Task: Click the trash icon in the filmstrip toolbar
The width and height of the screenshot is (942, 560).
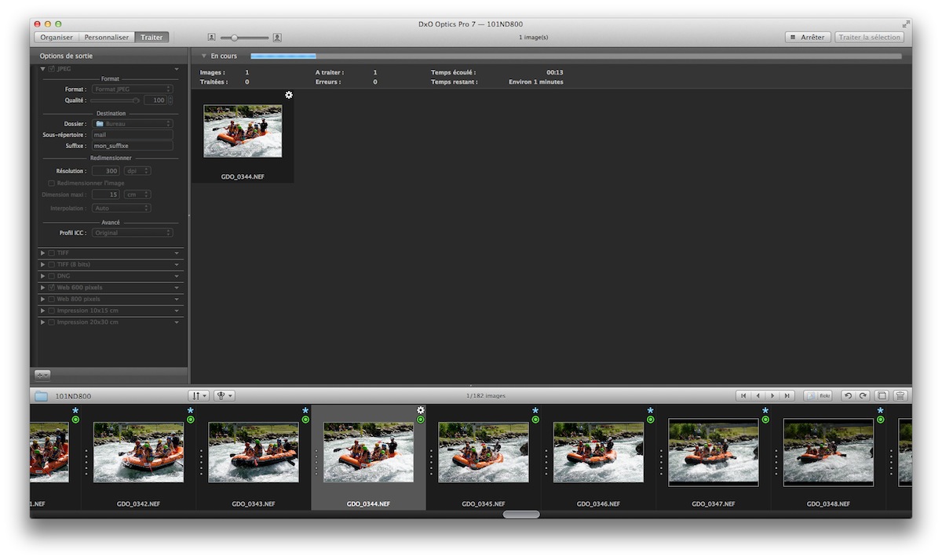Action: click(x=900, y=396)
